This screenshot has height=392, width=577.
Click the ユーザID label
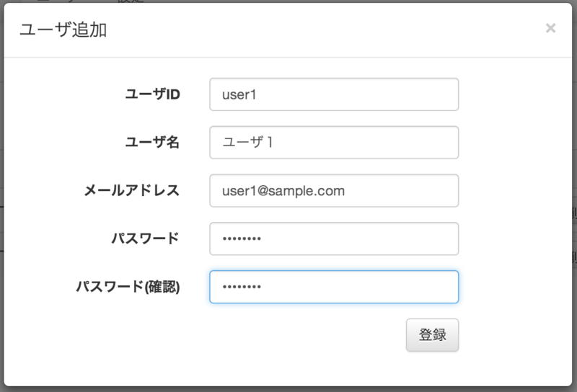pos(152,94)
